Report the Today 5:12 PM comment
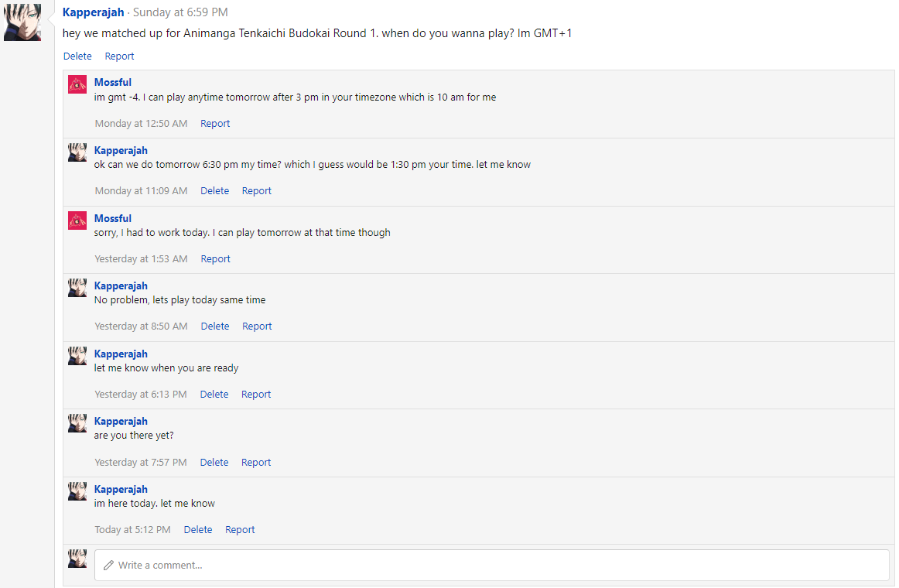The width and height of the screenshot is (899, 588). tap(240, 529)
